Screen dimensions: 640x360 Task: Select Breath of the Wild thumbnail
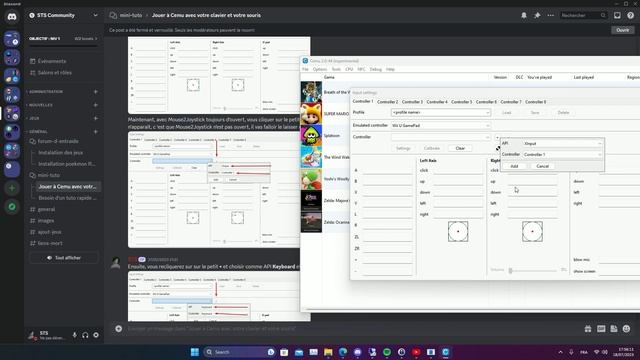(x=311, y=92)
